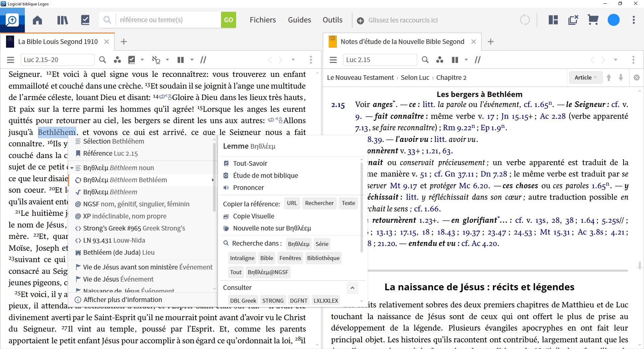Click the Luc 2.15–20 reference box

[57, 60]
